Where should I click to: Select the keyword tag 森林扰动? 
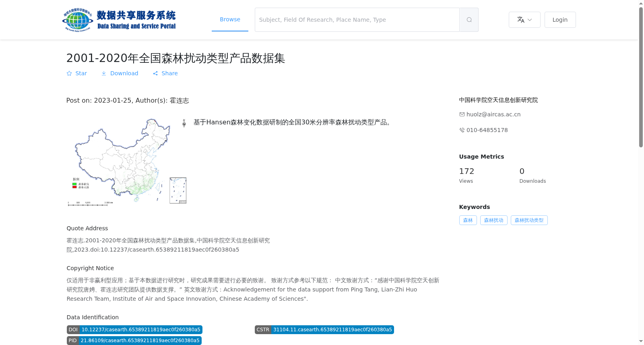494,220
